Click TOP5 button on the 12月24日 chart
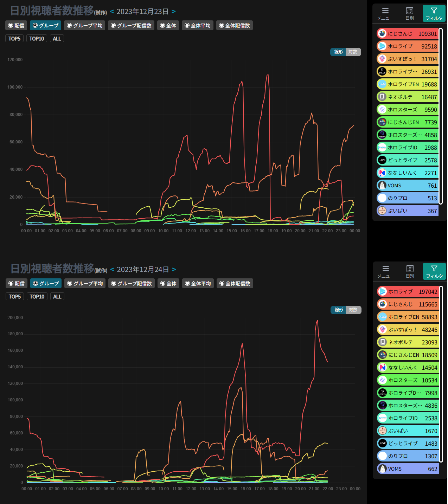Image resolution: width=448 pixels, height=504 pixels. pyautogui.click(x=15, y=297)
